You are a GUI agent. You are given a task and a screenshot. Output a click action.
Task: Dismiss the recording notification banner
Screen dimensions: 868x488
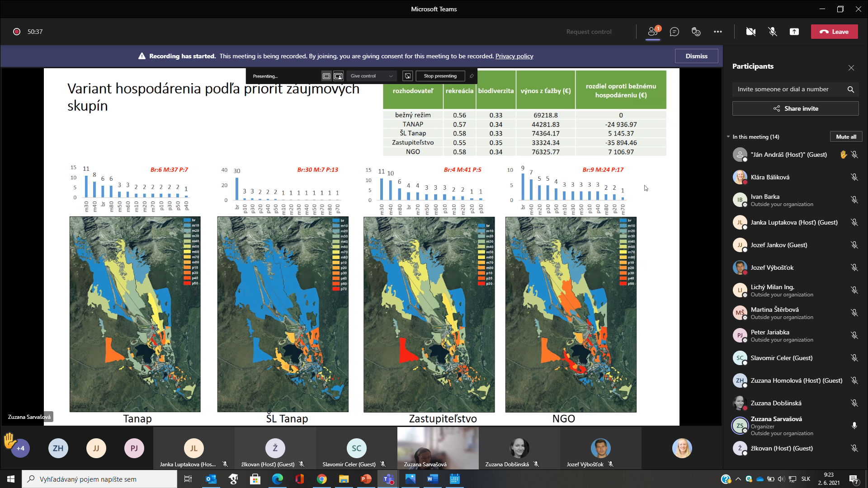(696, 56)
